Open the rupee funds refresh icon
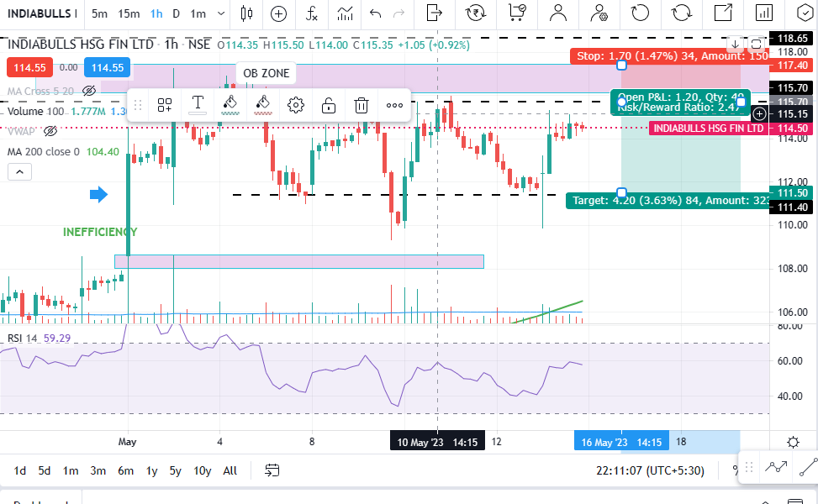Viewport: 818px width, 504px height. tap(475, 13)
